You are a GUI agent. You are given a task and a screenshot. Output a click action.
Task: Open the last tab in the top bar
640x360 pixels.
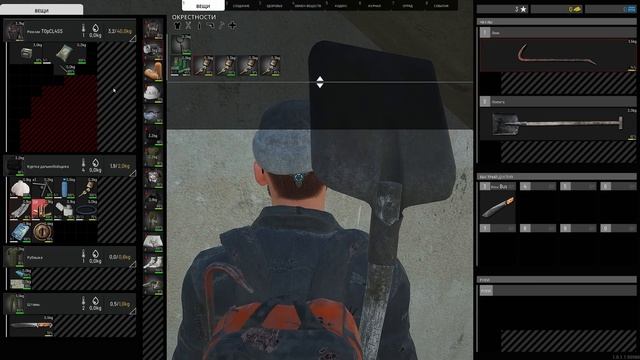[441, 5]
